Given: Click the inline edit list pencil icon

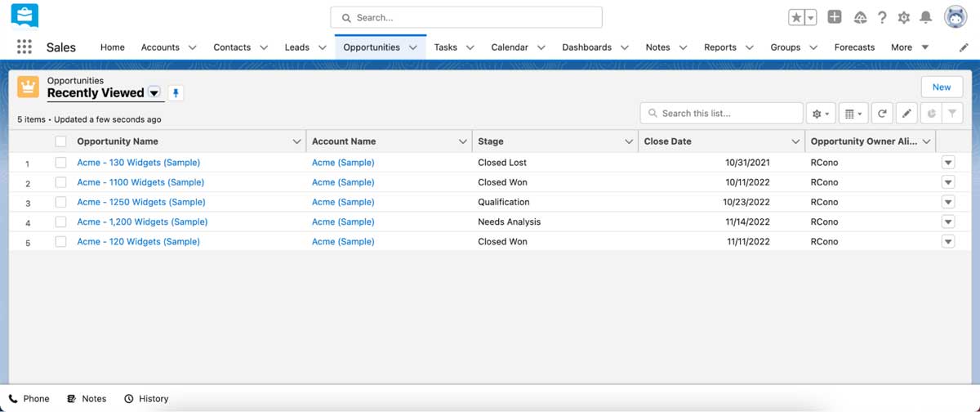Looking at the screenshot, I should coord(906,114).
